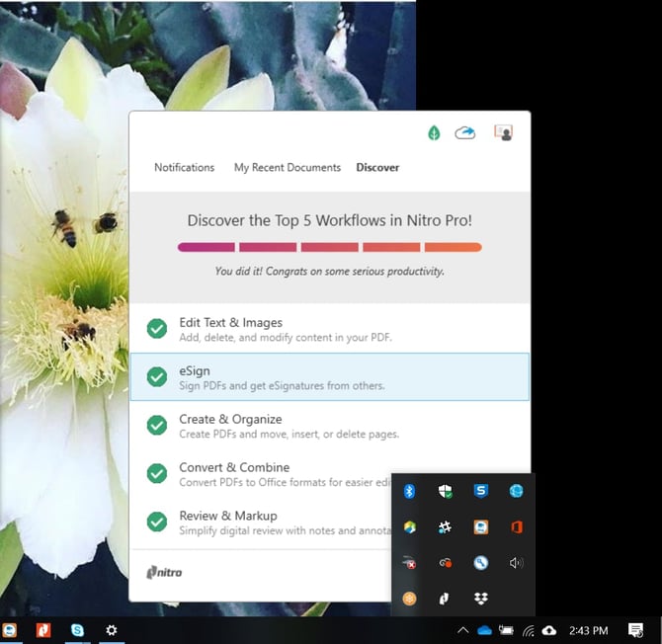Open Windows Security shield tray icon
662x644 pixels.
pyautogui.click(x=445, y=491)
